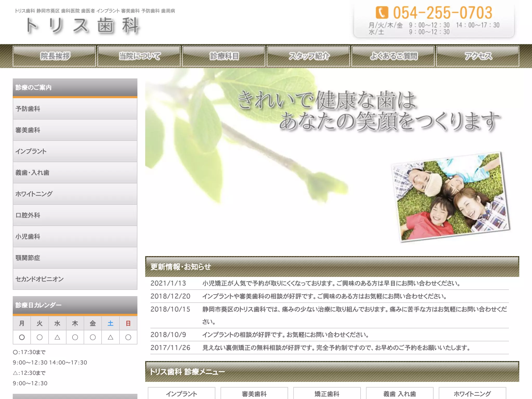Open the 診療科目 navigation item
This screenshot has height=399, width=532.
(224, 56)
